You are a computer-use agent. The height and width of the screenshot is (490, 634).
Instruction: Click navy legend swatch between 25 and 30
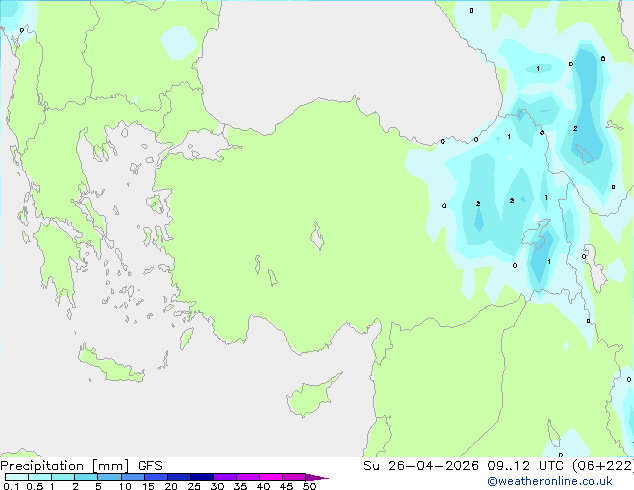pyautogui.click(x=202, y=477)
